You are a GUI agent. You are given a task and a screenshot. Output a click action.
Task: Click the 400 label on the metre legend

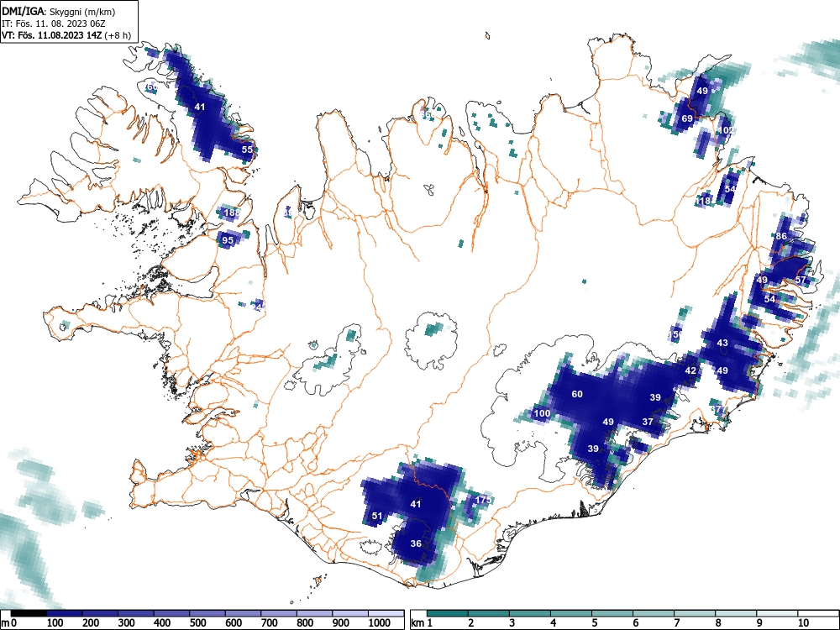click(x=162, y=622)
